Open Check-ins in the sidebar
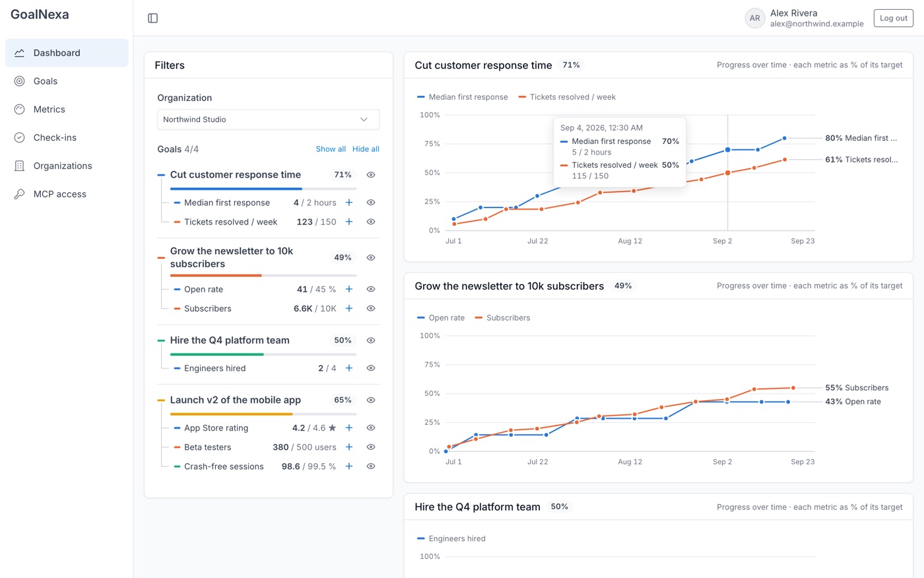Viewport: 924px width, 578px height. (x=67, y=137)
